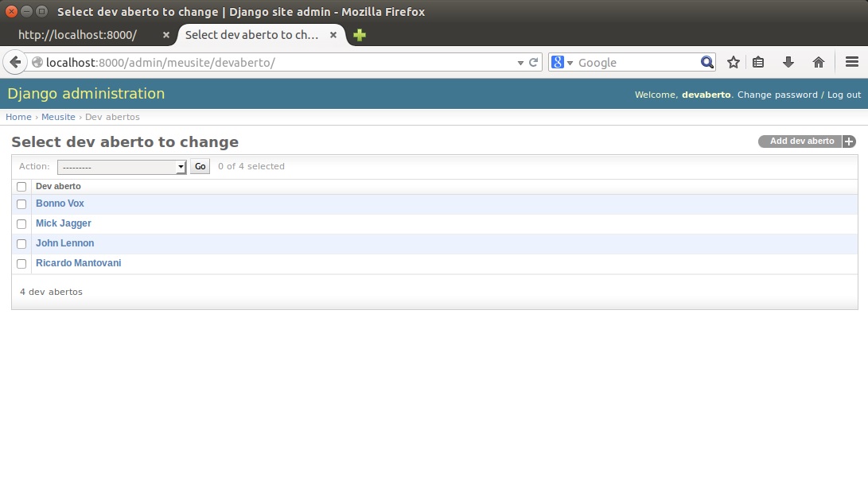Open a new tab with the plus icon
The width and height of the screenshot is (868, 500).
[360, 35]
